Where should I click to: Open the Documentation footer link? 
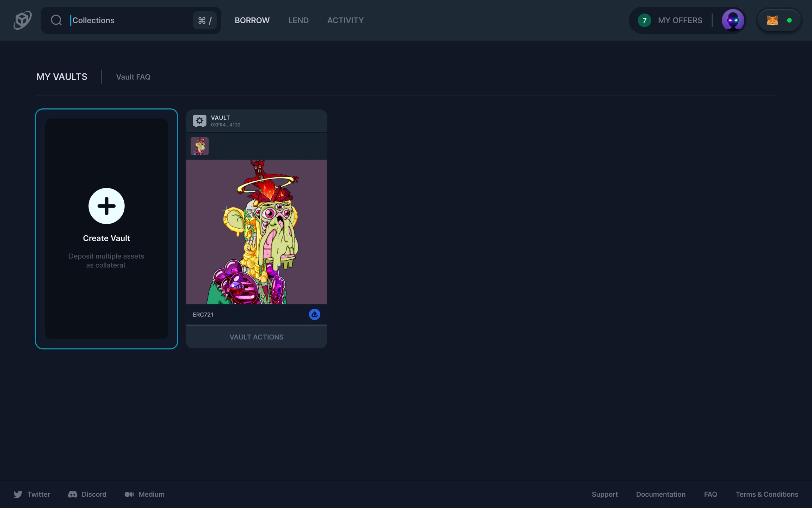pos(660,494)
